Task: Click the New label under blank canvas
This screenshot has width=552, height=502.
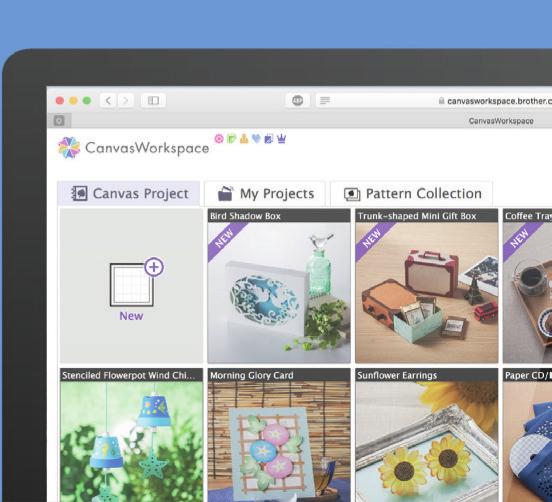Action: click(x=131, y=316)
